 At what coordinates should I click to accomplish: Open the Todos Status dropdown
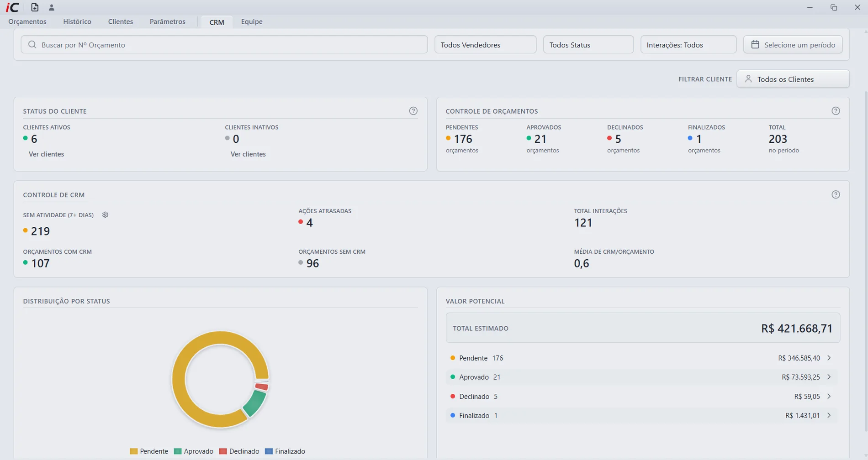coord(588,45)
